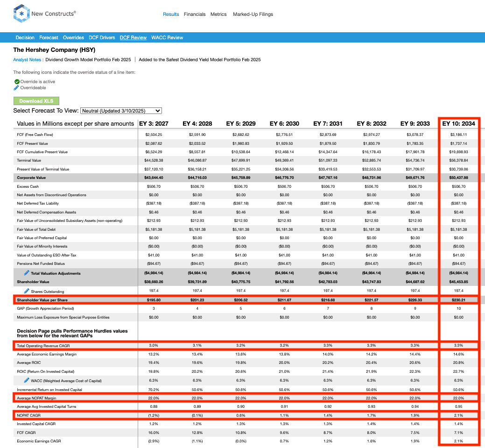The height and width of the screenshot is (448, 485).
Task: Click the Net Deferred Compensation Assets label
Action: tap(46, 212)
